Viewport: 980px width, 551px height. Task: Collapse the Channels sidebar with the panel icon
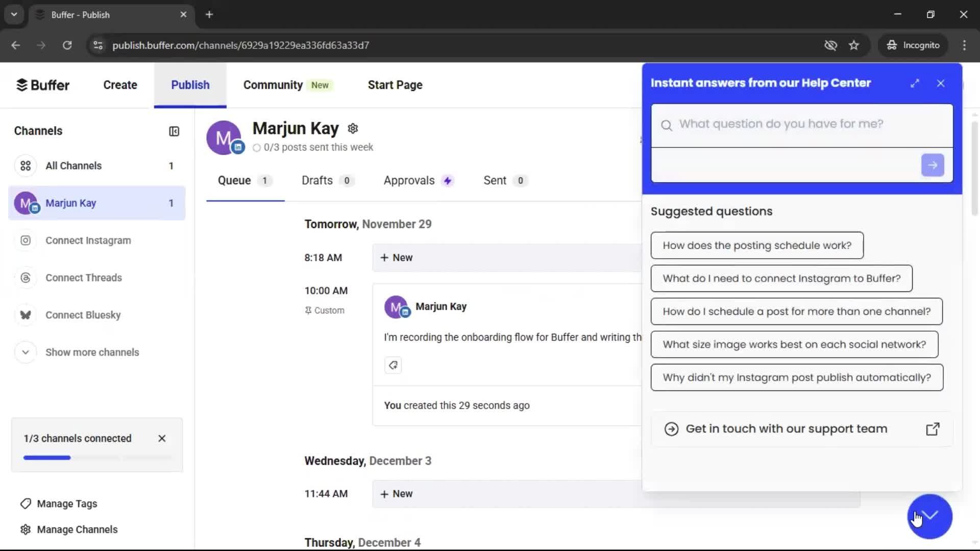(174, 131)
